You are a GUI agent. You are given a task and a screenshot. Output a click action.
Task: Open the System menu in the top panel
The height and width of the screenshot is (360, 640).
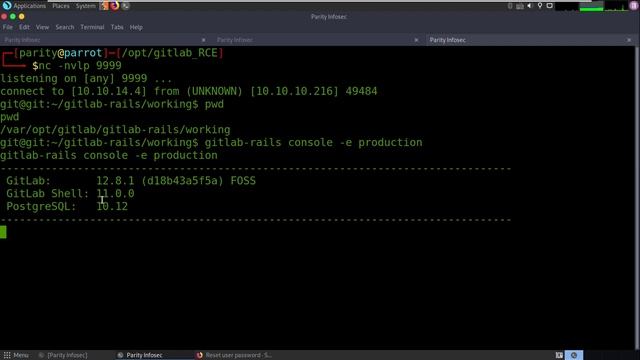click(85, 6)
